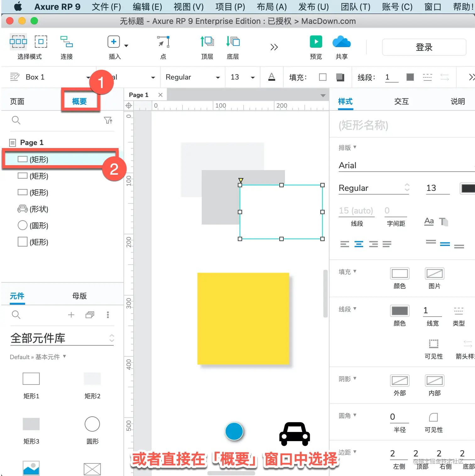Open the Insert tool dropdown arrow
The image size is (475, 476).
click(x=126, y=46)
